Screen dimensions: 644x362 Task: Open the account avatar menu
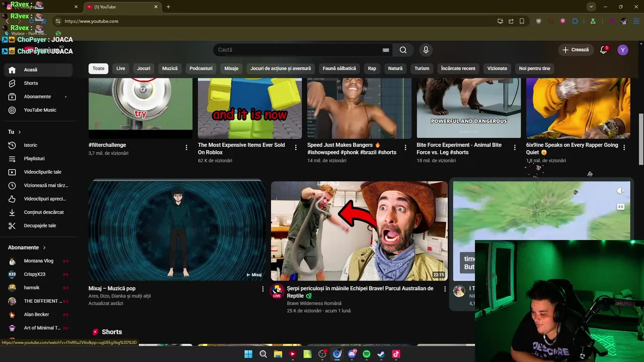(623, 50)
